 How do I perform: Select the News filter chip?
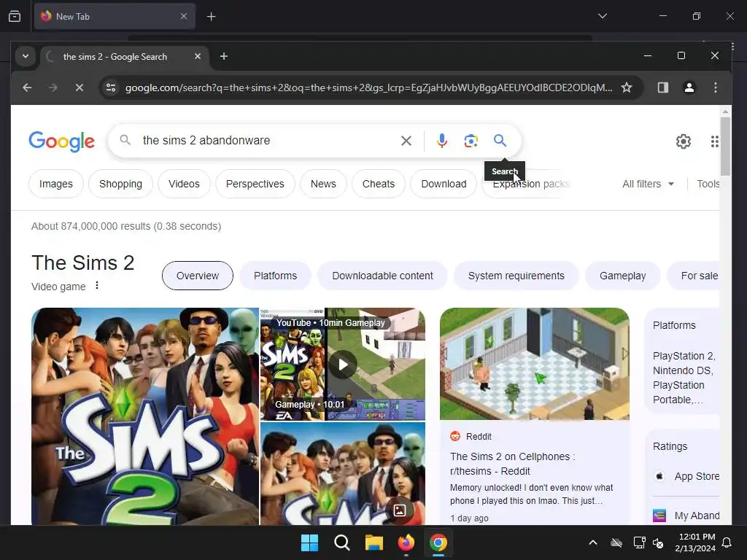pos(323,184)
